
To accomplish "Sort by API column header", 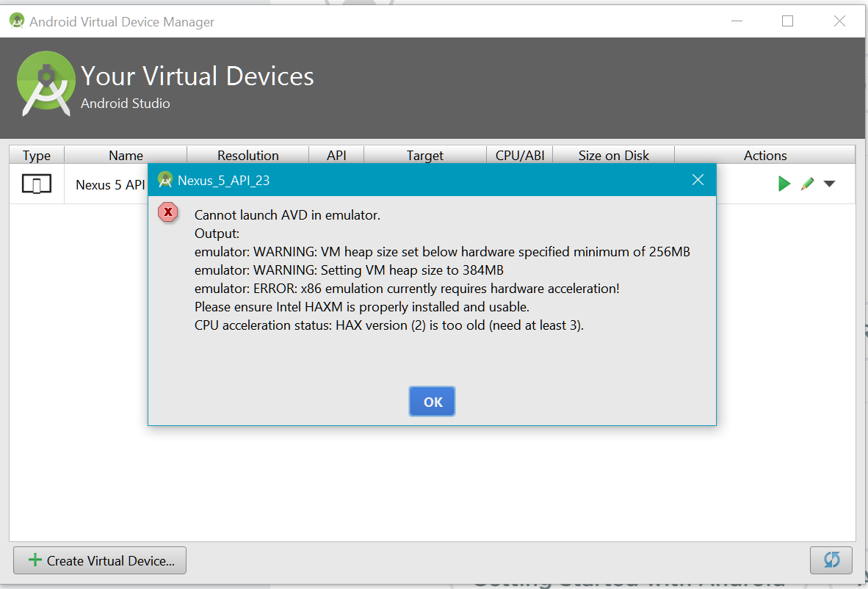I will pos(336,155).
